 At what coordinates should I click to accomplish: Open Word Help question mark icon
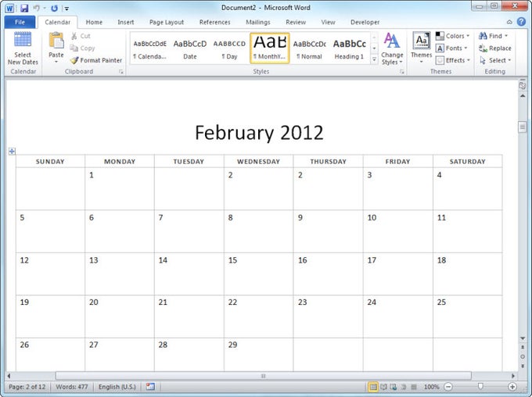(x=521, y=22)
